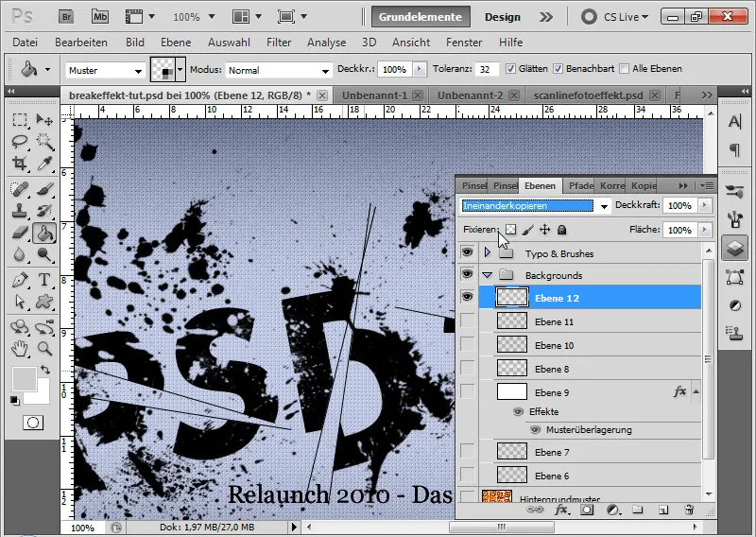Expand the Typo & Brushes group
This screenshot has width=756, height=537.
click(x=487, y=251)
